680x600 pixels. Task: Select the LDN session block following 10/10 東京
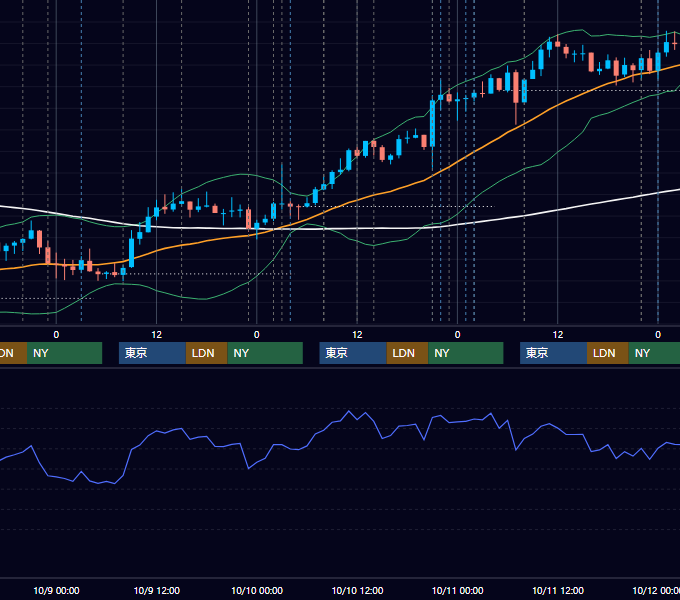coord(407,353)
